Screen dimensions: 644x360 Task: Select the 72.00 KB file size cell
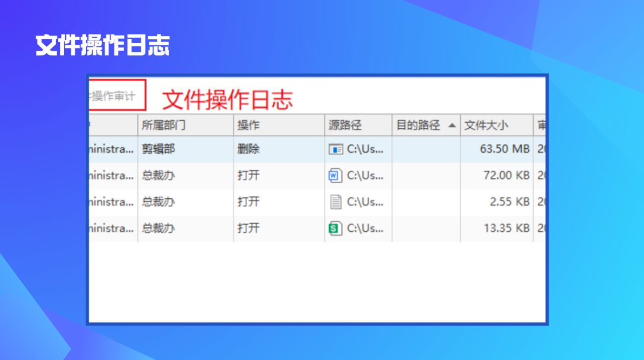[506, 176]
